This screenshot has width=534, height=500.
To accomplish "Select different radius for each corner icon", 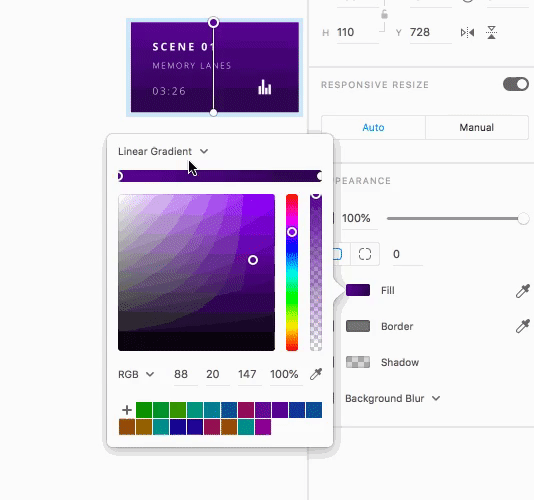I will [x=365, y=254].
